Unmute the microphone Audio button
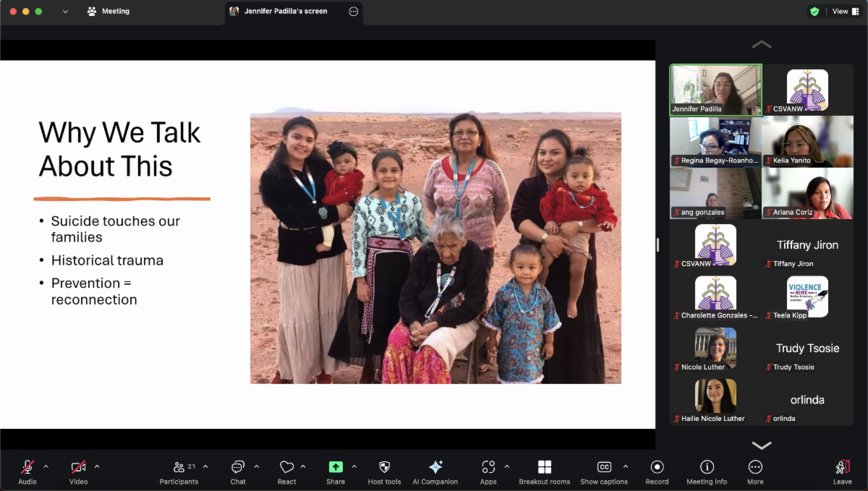The height and width of the screenshot is (491, 868). [27, 467]
